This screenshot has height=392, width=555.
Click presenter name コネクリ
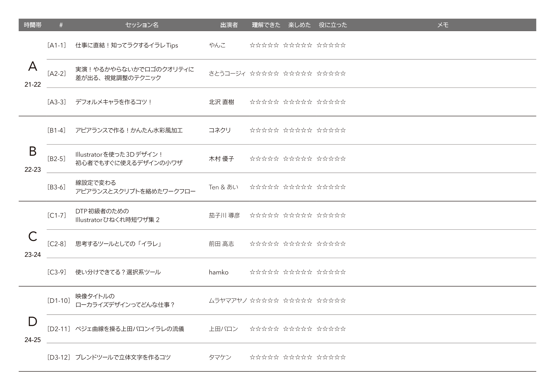pyautogui.click(x=220, y=130)
